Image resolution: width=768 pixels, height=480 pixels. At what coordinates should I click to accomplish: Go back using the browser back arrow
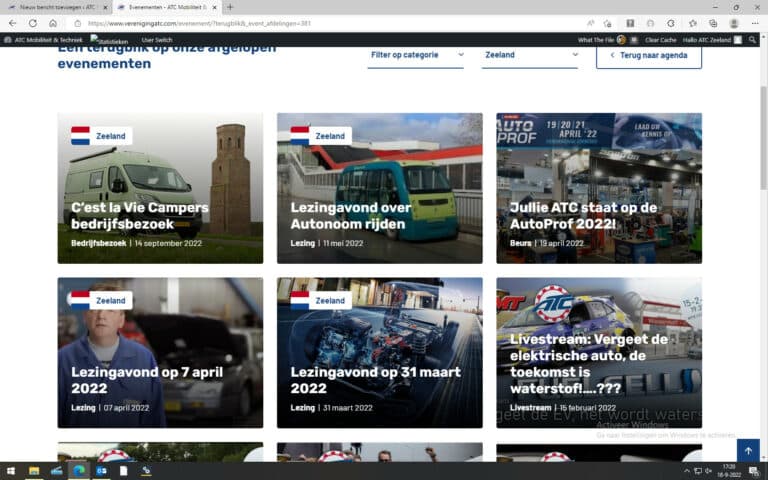point(12,23)
